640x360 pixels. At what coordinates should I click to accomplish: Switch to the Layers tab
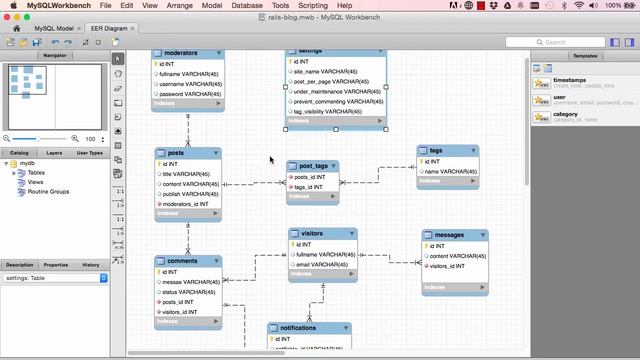point(54,153)
